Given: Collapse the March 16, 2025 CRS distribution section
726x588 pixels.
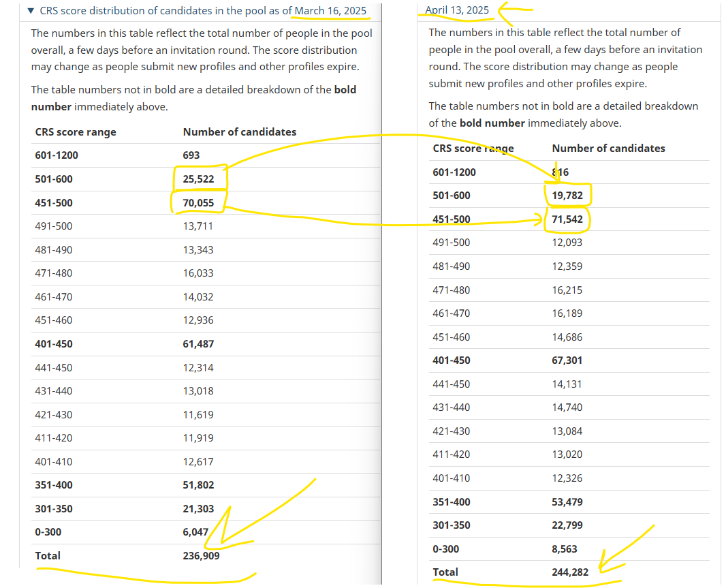Looking at the screenshot, I should 31,11.
